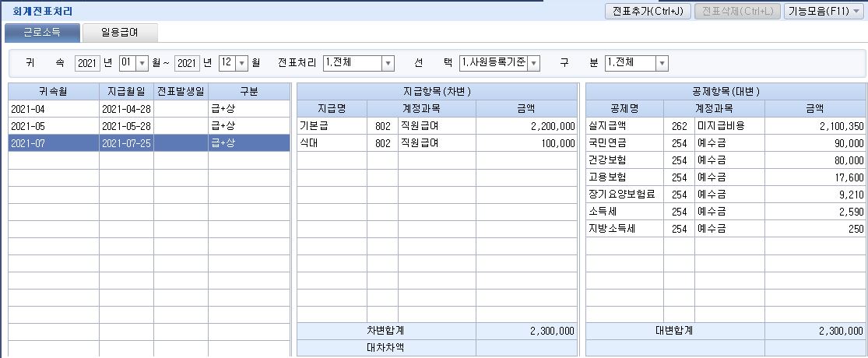Click the 대변합계 total label
The image size is (868, 358).
[x=675, y=331]
